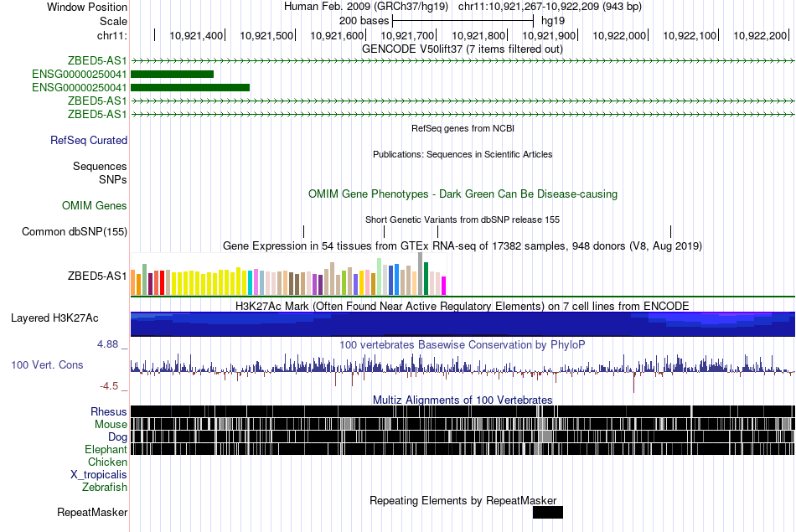This screenshot has width=796, height=532.
Task: Click the -4.5 PhyloP lower limit value
Action: [109, 386]
